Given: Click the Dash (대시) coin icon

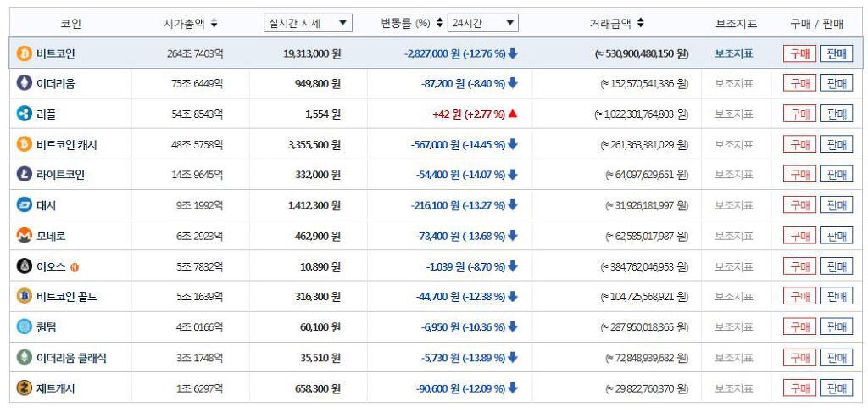Looking at the screenshot, I should pyautogui.click(x=25, y=205).
